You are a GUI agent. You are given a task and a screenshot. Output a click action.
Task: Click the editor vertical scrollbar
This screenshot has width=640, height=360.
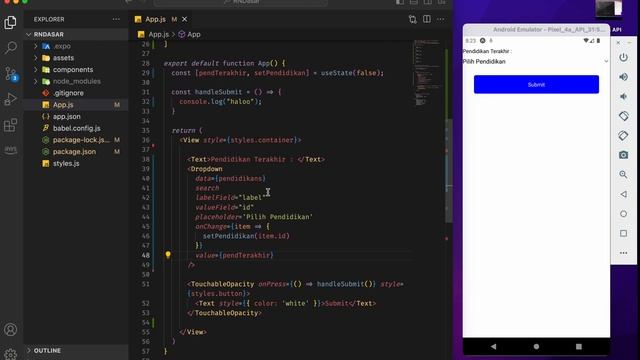click(449, 171)
